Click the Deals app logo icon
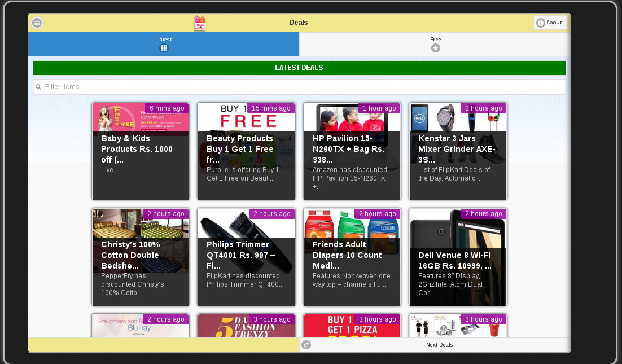This screenshot has height=364, width=622. [200, 23]
